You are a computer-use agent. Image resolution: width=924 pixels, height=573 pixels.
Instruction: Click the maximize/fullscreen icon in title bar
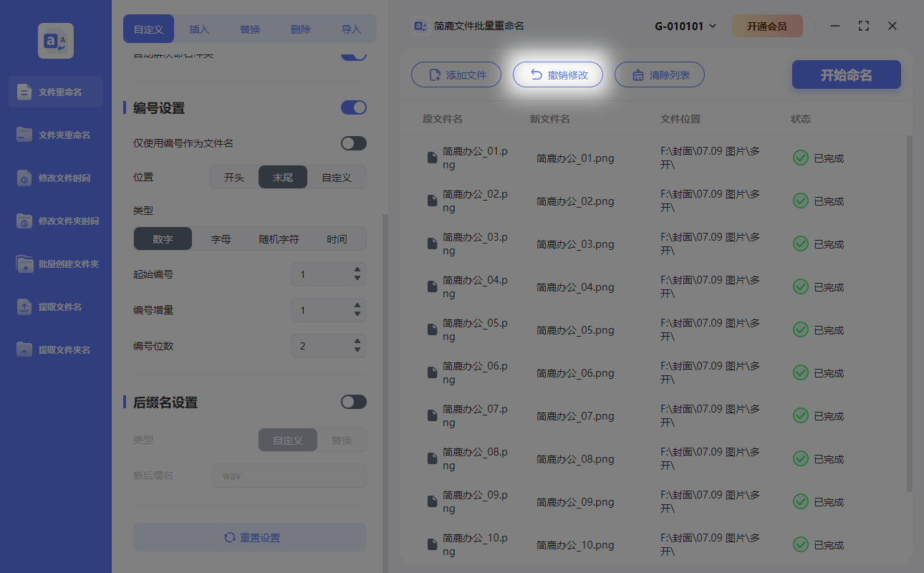pyautogui.click(x=863, y=26)
